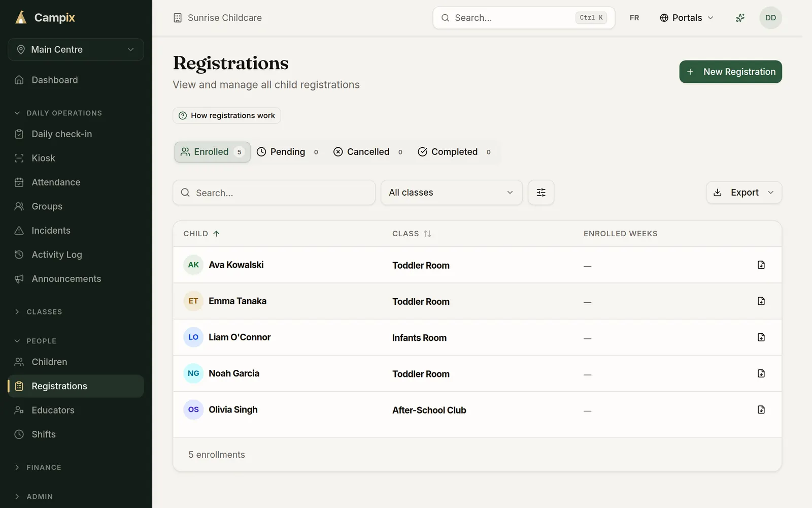Go to Kiosk mode page
812x508 pixels.
coord(76,158)
